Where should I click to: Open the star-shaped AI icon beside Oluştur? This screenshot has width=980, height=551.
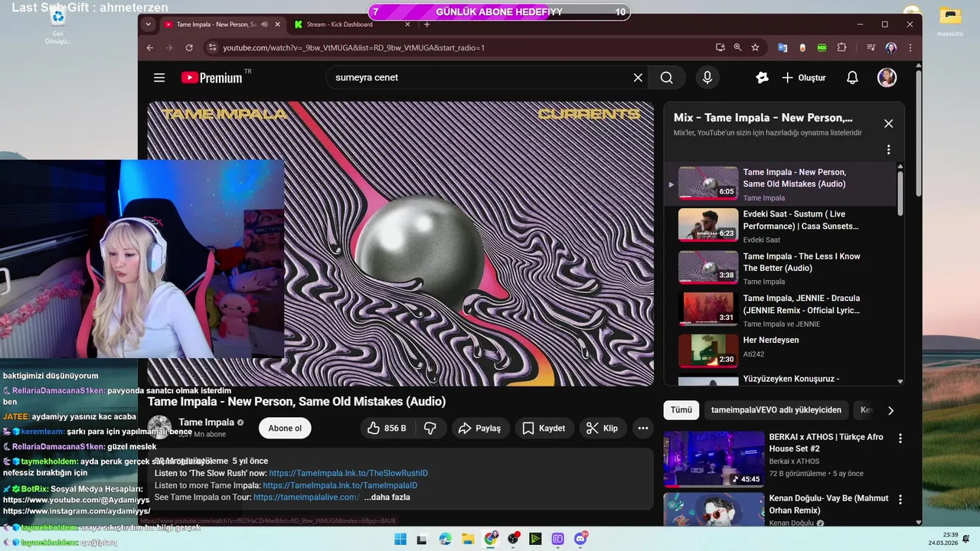[762, 77]
